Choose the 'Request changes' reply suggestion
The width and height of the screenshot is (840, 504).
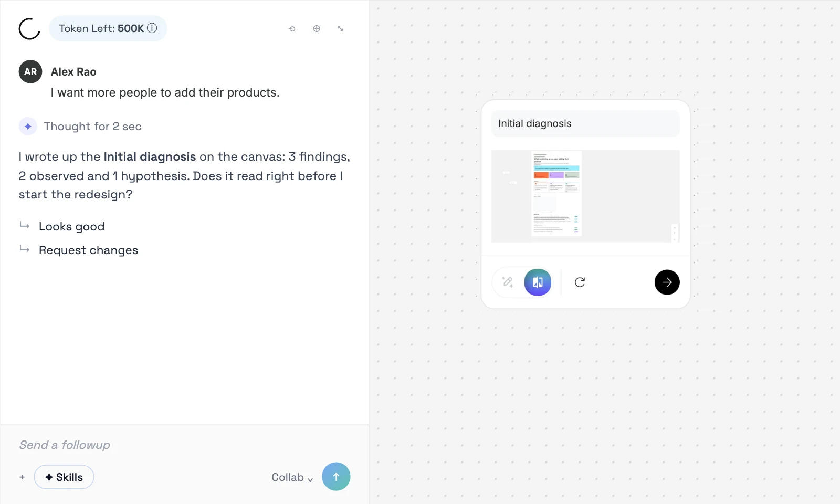88,250
